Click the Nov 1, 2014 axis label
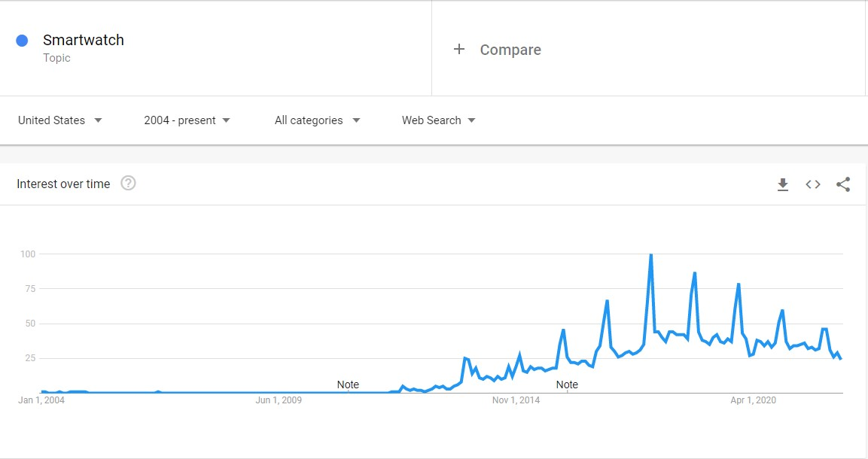Image resolution: width=868 pixels, height=459 pixels. 516,400
